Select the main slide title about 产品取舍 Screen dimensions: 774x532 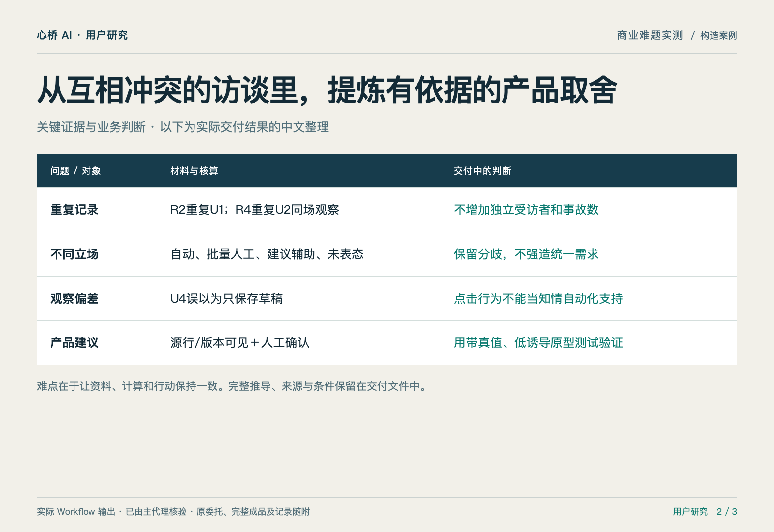(x=327, y=90)
